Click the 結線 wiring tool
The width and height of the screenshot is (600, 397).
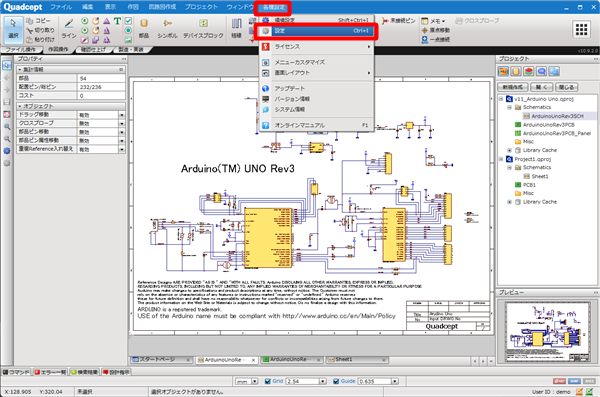click(236, 29)
